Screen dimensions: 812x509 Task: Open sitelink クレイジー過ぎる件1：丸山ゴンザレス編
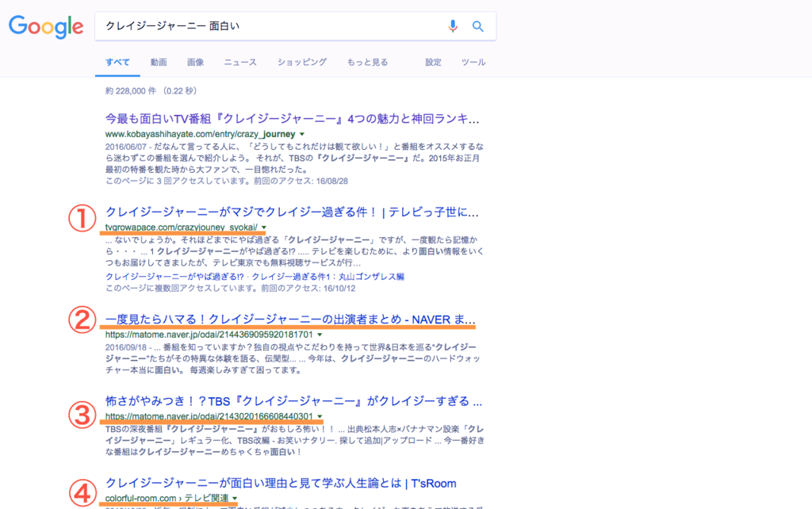[x=327, y=277]
